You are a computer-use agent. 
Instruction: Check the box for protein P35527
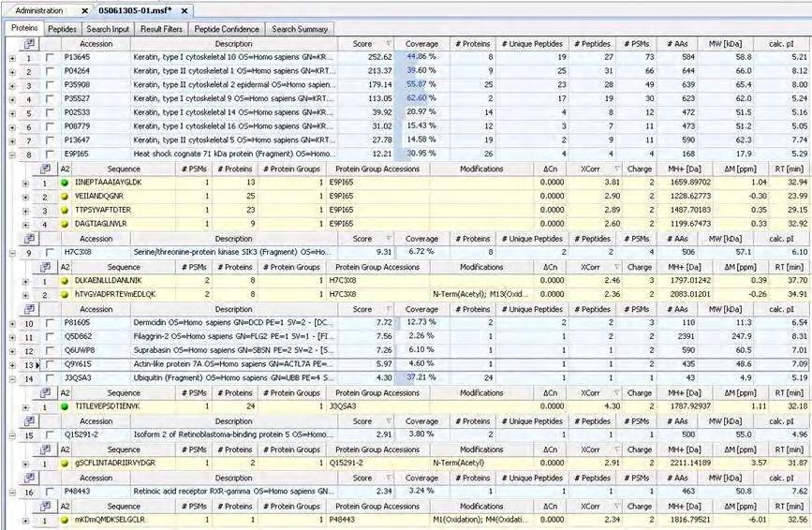50,99
